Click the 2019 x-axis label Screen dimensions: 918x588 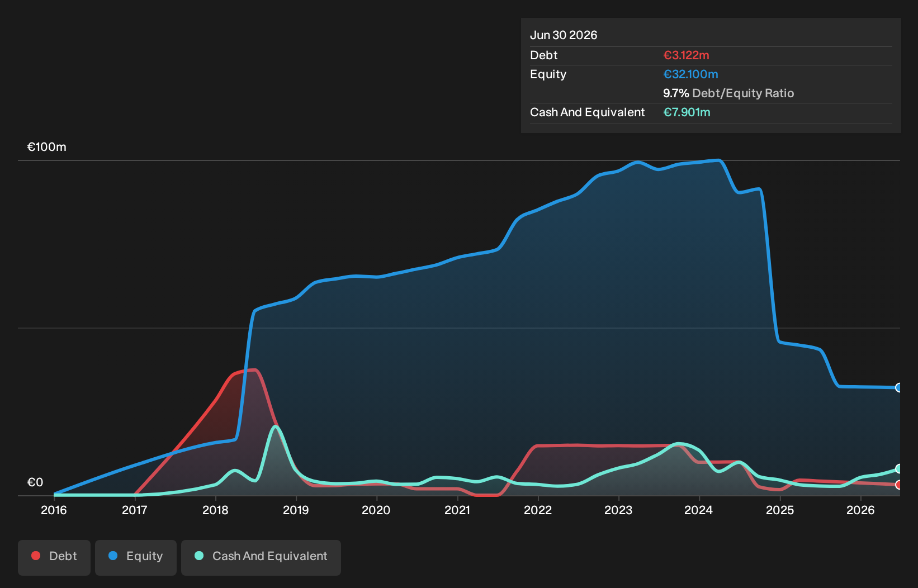(x=296, y=510)
